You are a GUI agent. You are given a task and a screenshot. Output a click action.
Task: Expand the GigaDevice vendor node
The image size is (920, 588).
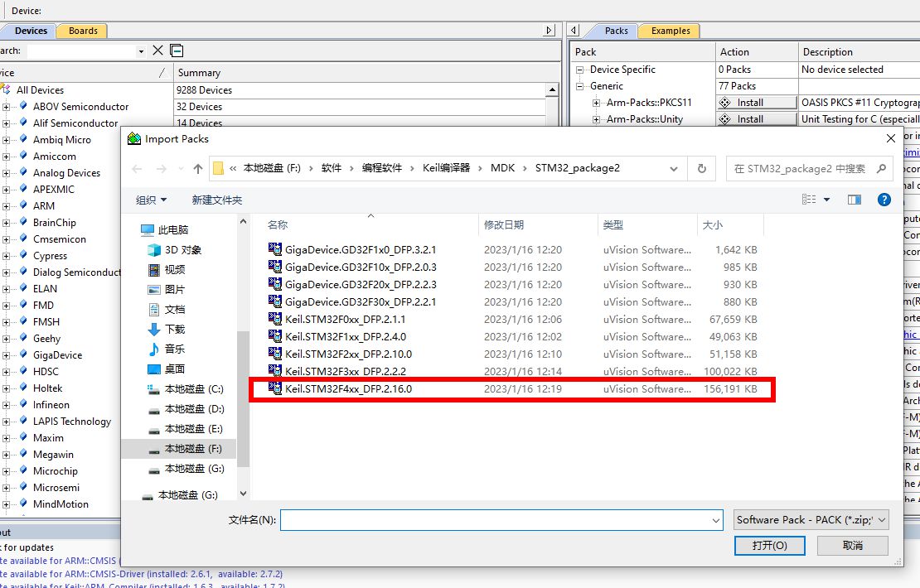pos(7,355)
